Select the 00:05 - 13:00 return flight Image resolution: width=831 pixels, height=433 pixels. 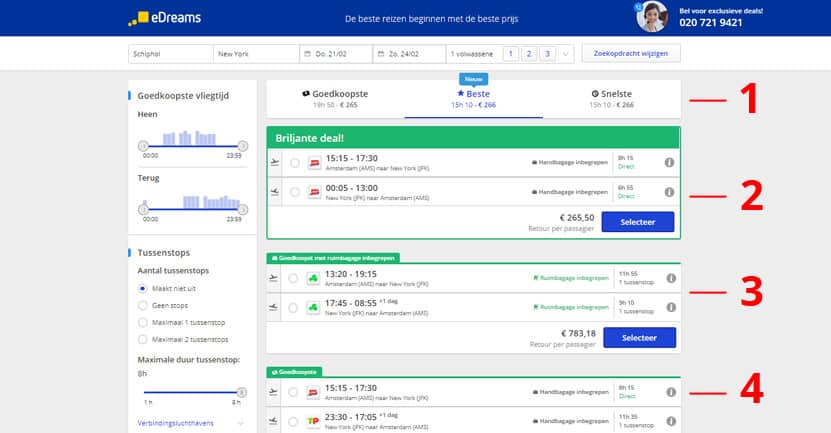pos(295,192)
